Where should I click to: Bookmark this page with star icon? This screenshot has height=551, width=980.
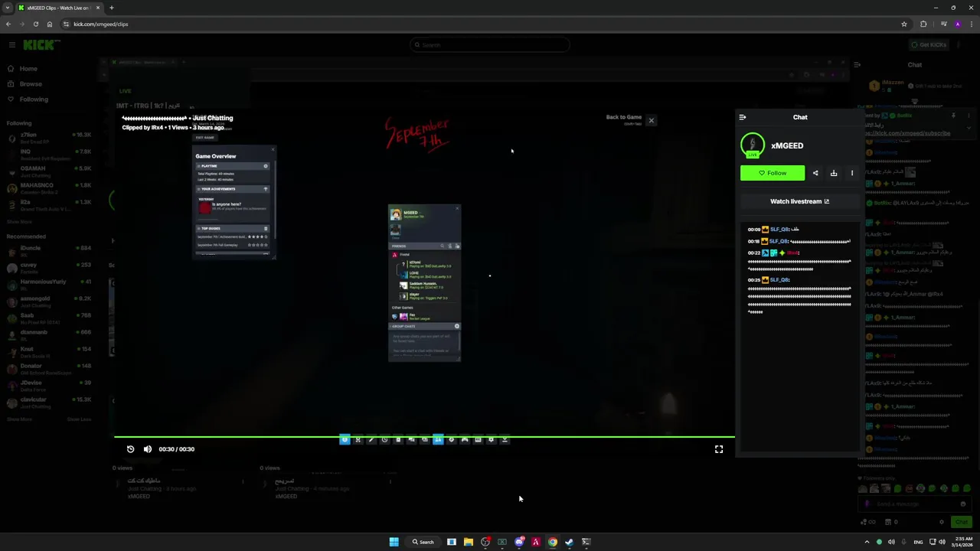point(904,24)
